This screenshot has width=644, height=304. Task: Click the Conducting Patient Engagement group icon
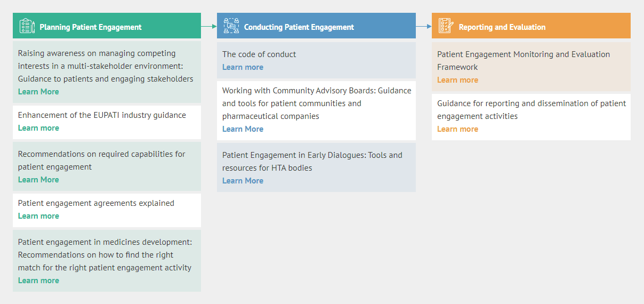click(231, 26)
